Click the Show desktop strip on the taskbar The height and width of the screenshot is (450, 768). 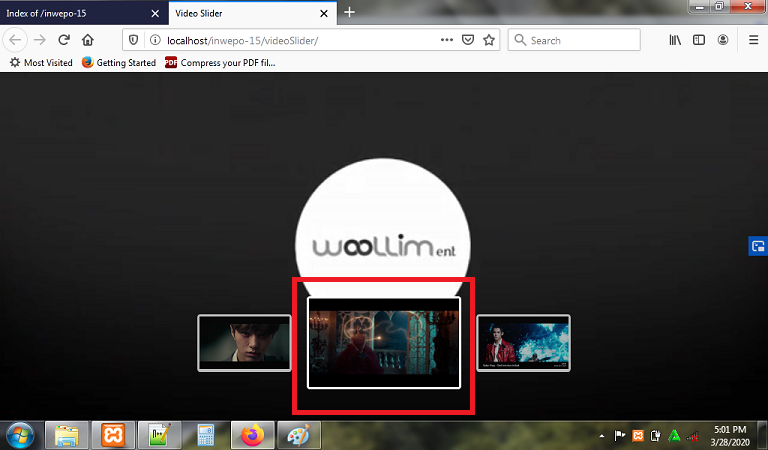point(762,435)
